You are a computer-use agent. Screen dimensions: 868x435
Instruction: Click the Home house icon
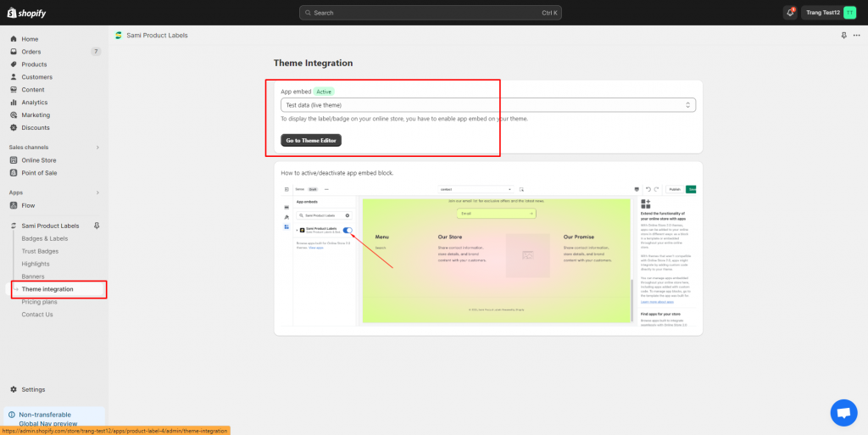pos(14,39)
